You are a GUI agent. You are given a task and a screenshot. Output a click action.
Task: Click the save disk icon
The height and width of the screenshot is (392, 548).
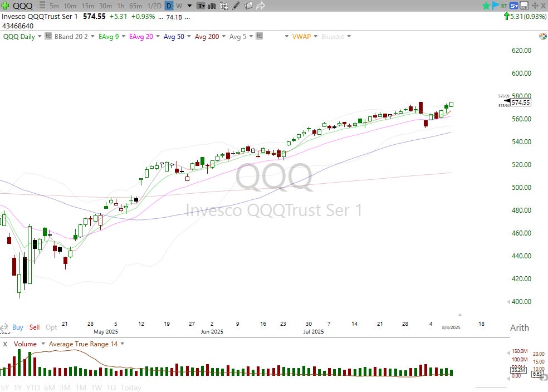coord(524,6)
